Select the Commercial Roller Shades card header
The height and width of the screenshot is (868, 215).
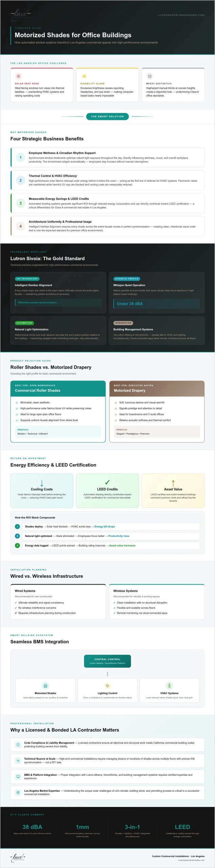click(x=58, y=389)
